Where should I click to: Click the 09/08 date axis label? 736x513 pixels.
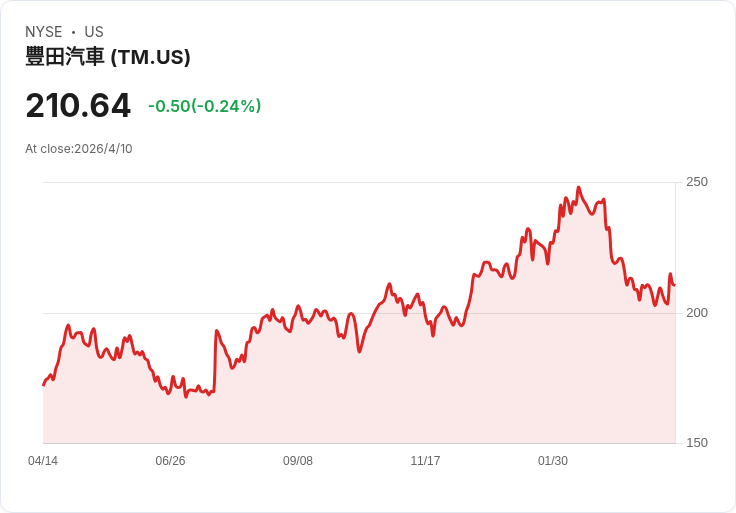[x=298, y=461]
